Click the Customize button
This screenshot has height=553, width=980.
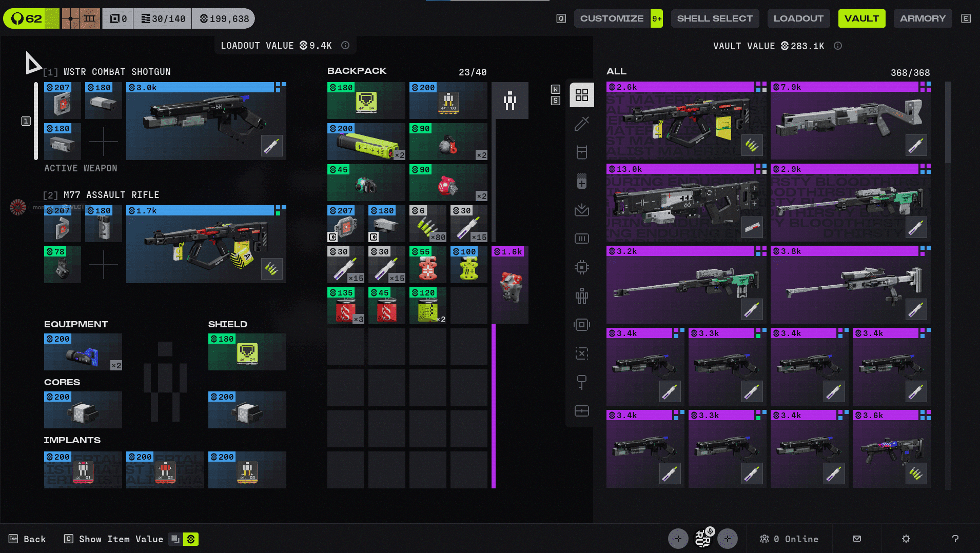[612, 18]
